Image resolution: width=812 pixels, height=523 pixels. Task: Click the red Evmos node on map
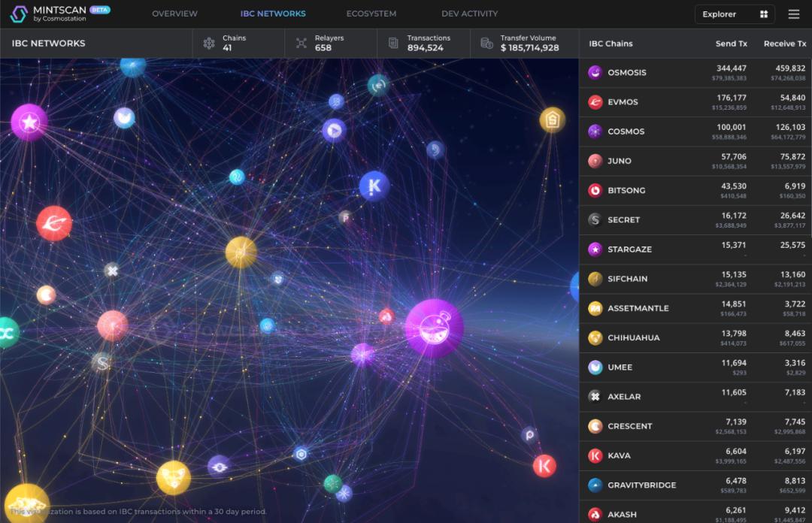pos(54,223)
